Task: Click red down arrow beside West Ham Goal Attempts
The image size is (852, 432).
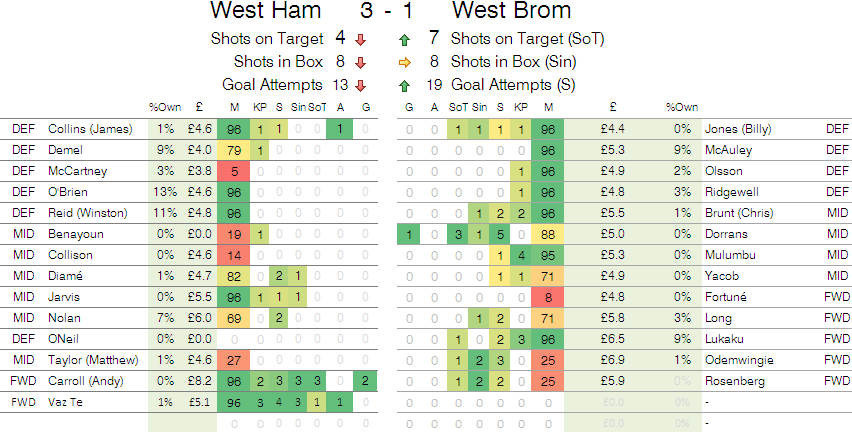Action: point(361,85)
